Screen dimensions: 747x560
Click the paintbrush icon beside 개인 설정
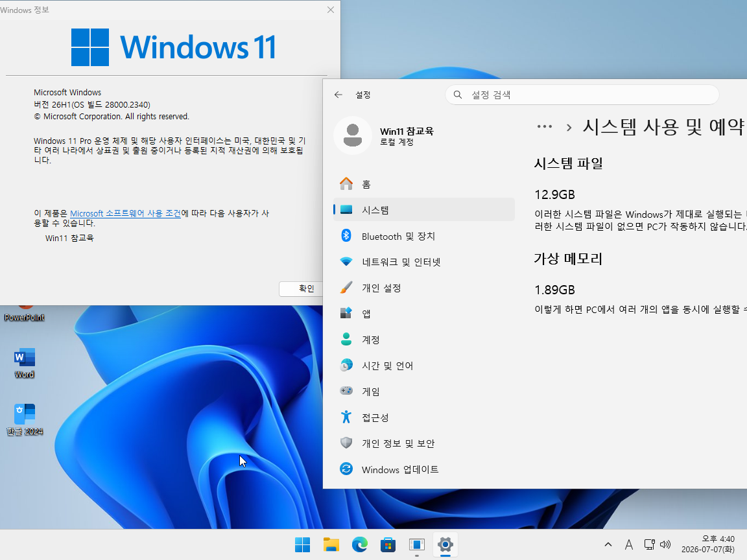[346, 288]
